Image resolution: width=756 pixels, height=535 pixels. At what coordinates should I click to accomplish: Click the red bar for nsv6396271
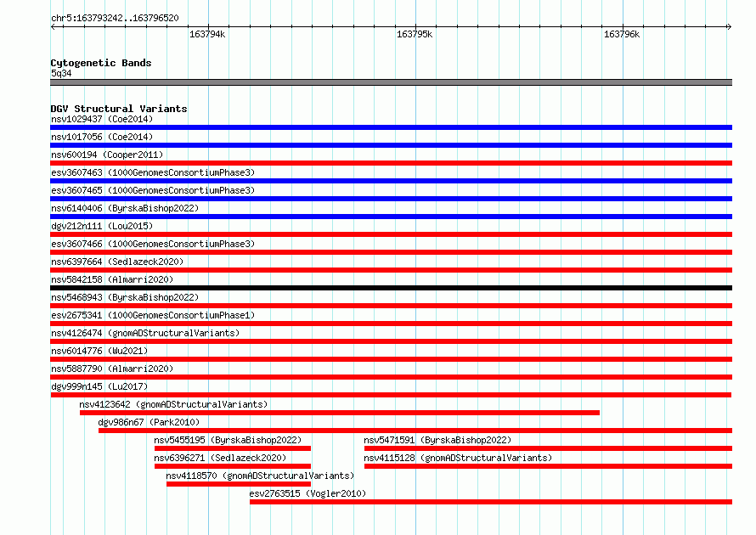(x=233, y=466)
